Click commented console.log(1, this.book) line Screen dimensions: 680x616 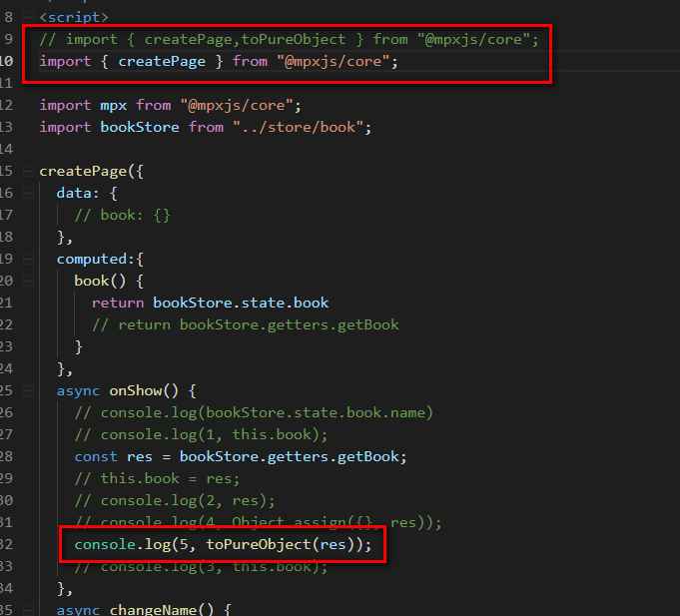(x=202, y=435)
